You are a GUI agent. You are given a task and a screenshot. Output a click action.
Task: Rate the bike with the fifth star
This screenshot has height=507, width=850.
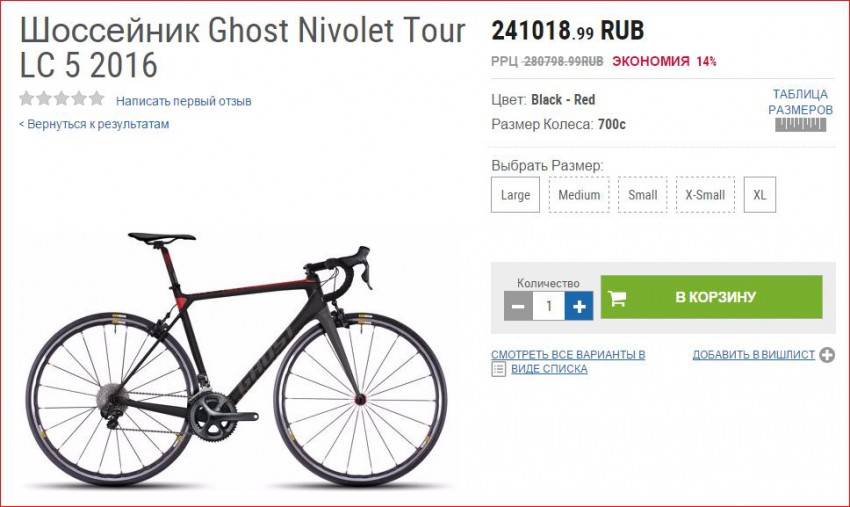[97, 99]
